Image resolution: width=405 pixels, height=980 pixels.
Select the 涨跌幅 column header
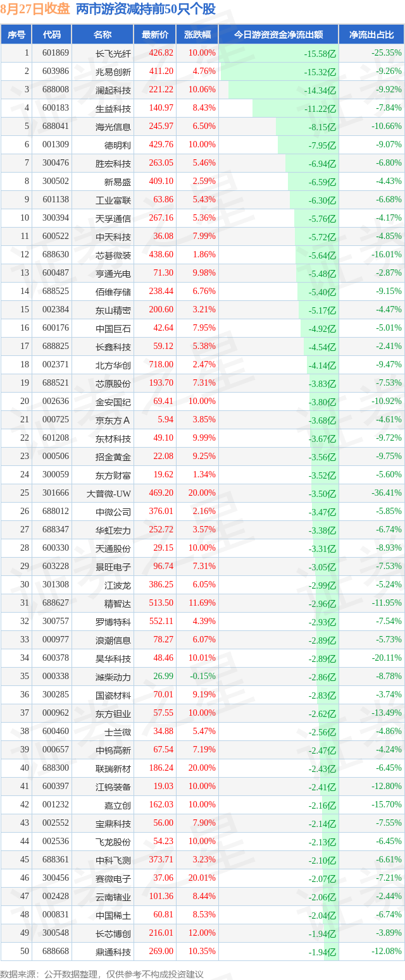click(x=197, y=35)
